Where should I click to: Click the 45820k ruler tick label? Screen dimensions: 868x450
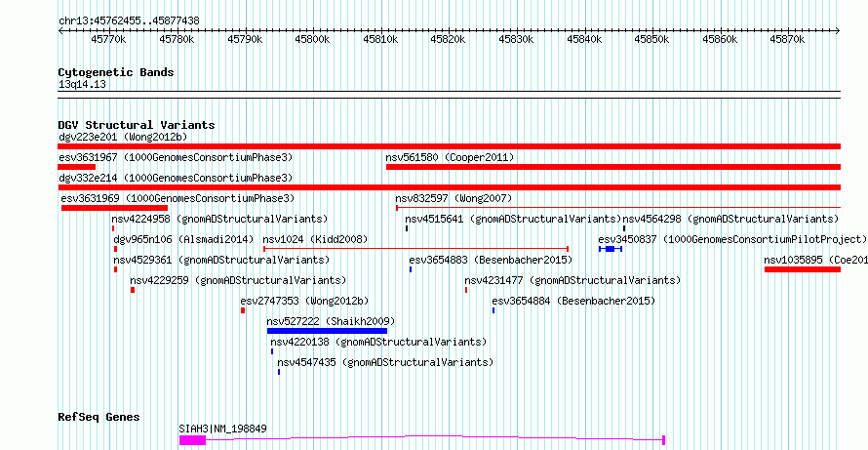[449, 39]
